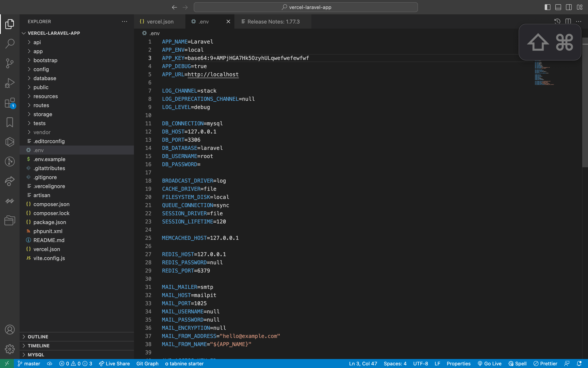Image resolution: width=588 pixels, height=368 pixels.
Task: Open Git Graph from status bar
Action: pyautogui.click(x=147, y=364)
